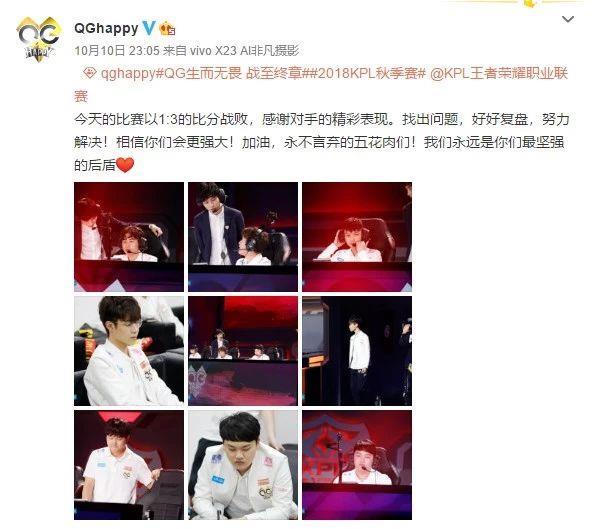This screenshot has height=529, width=593.
Task: Click the membership badge next to the V
Action: tap(167, 29)
